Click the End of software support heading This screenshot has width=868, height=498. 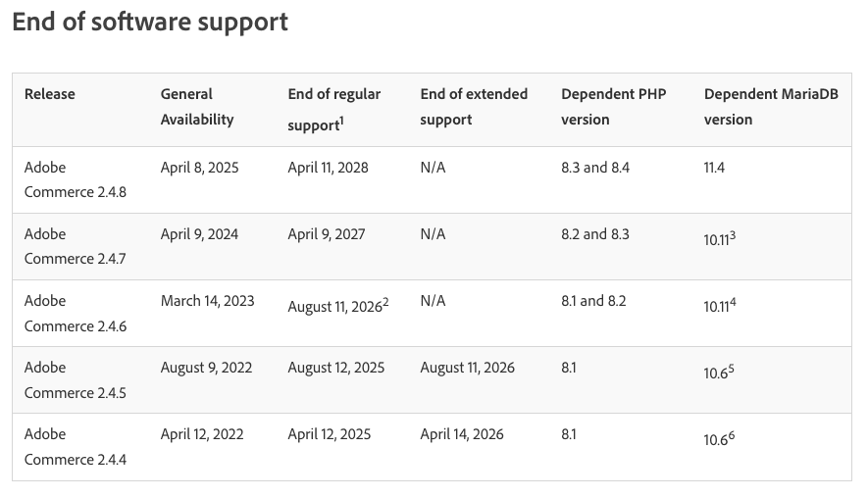(x=150, y=22)
